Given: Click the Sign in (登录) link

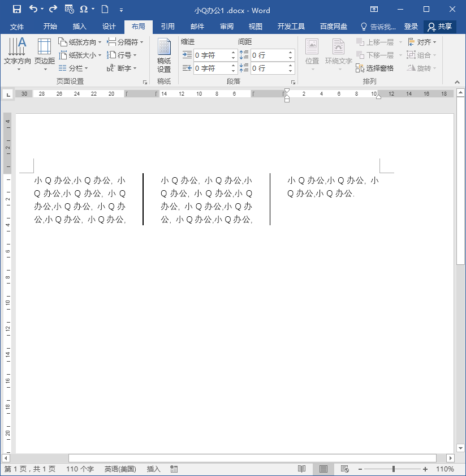Looking at the screenshot, I should 411,27.
